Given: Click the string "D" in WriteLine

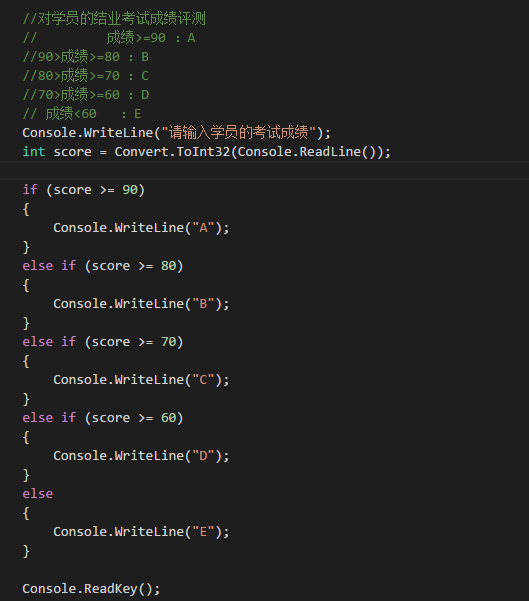Looking at the screenshot, I should click(x=203, y=455).
